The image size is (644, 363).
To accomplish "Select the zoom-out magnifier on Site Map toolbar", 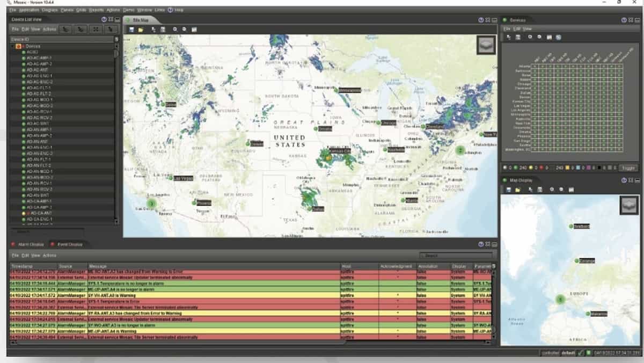I will click(x=184, y=29).
